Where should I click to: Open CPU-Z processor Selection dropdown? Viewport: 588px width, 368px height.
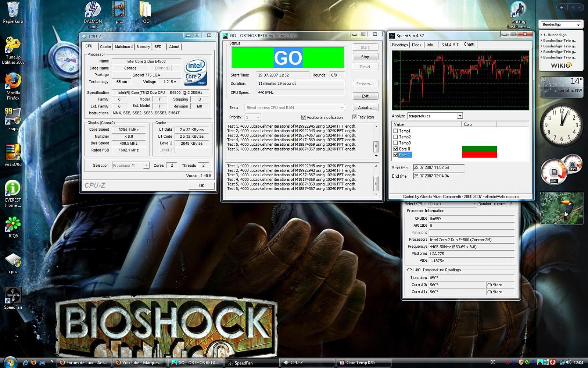[130, 166]
